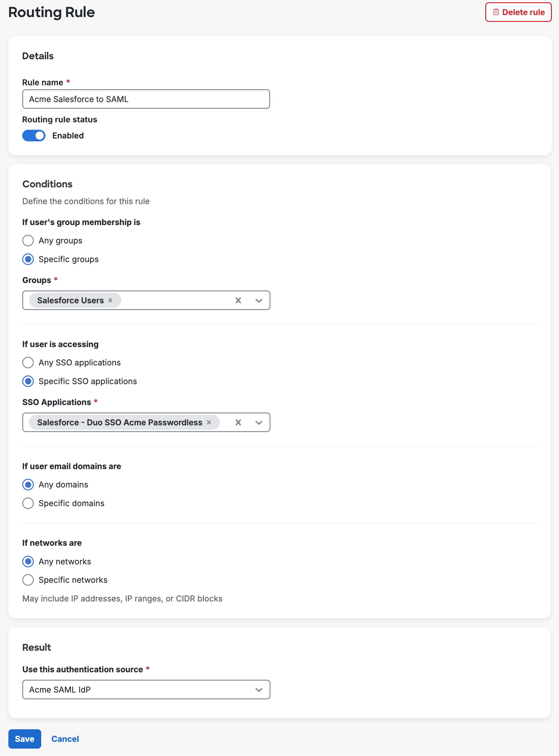The image size is (559, 756).
Task: Open the authentication source dropdown showing Acme SAML IdP
Action: 259,689
